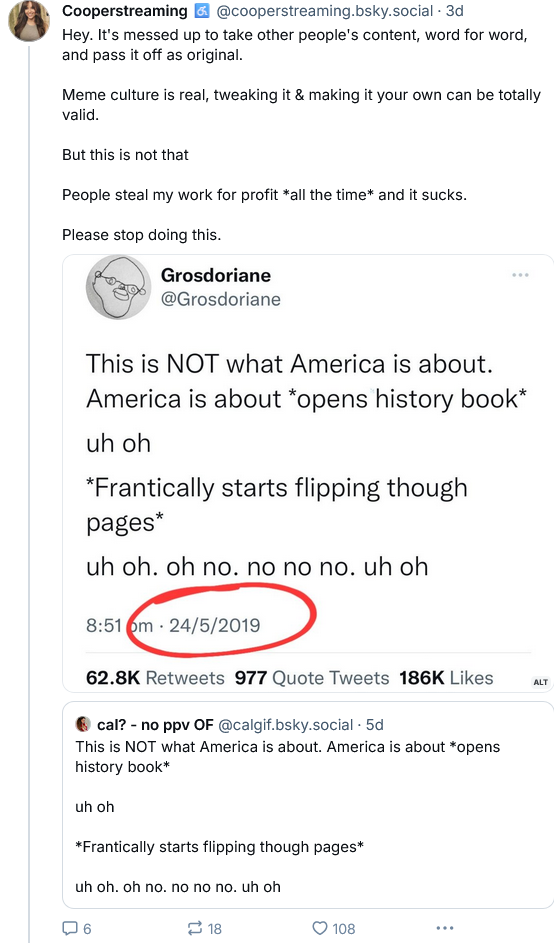Open the Grosdoriane avatar in the screenshot
Image resolution: width=554 pixels, height=943 pixels.
pos(118,287)
